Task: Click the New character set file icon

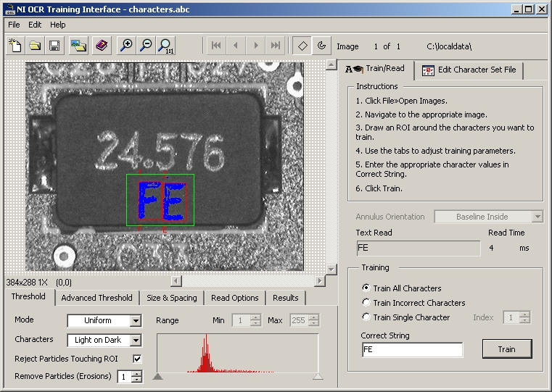Action: click(x=15, y=46)
